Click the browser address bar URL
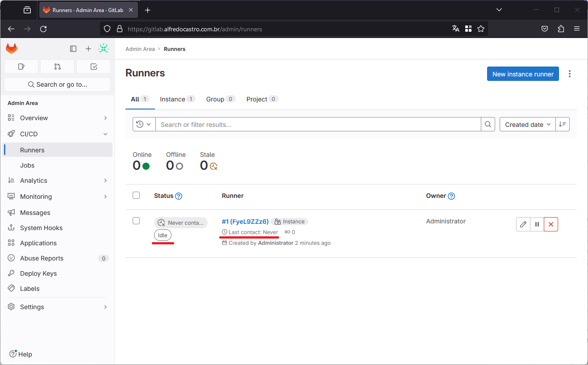 (x=195, y=29)
